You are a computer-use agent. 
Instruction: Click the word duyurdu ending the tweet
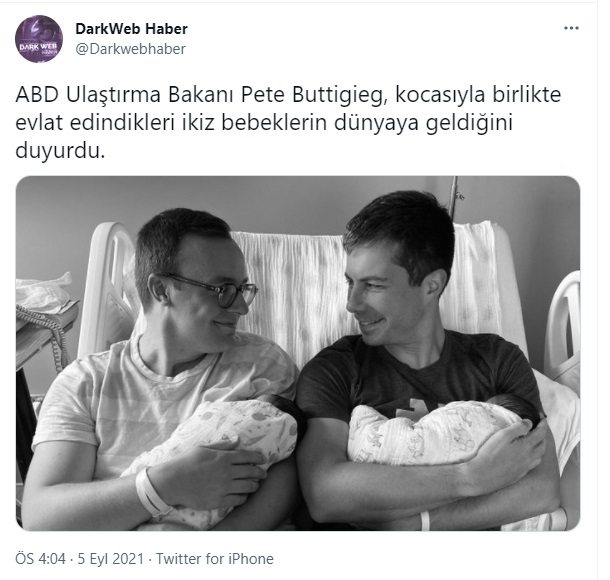60,151
